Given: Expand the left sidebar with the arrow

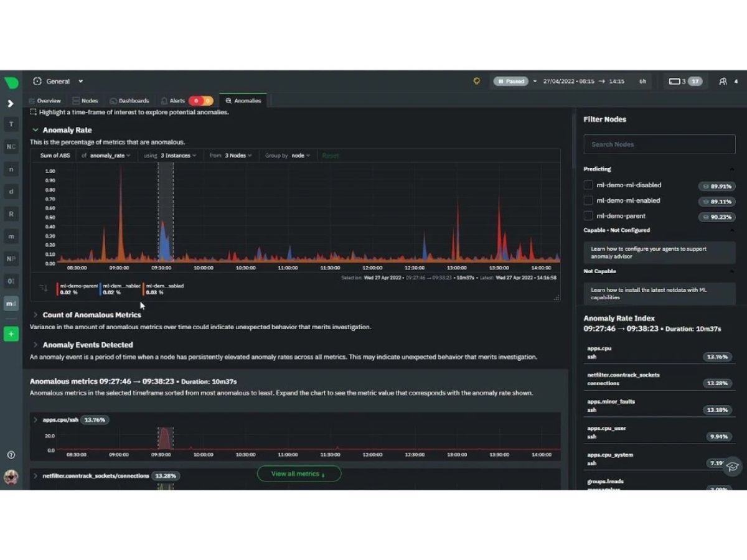Looking at the screenshot, I should point(11,103).
